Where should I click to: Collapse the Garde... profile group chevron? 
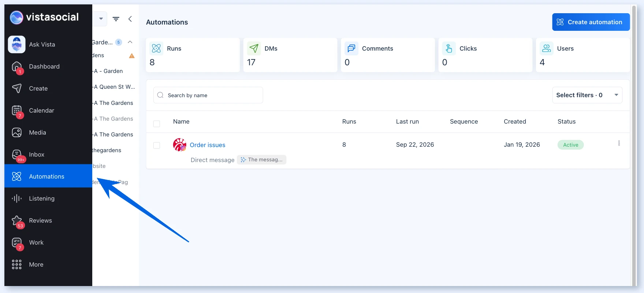point(130,42)
